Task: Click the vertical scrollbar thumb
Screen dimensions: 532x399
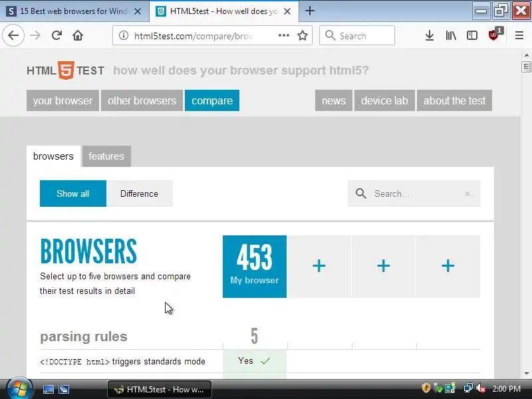Action: 526,66
